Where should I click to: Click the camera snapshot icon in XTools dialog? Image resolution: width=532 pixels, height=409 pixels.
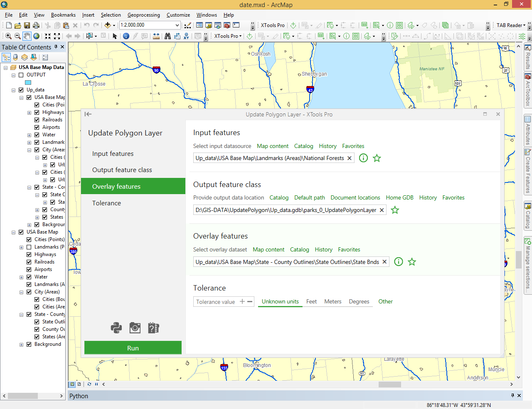pos(135,328)
